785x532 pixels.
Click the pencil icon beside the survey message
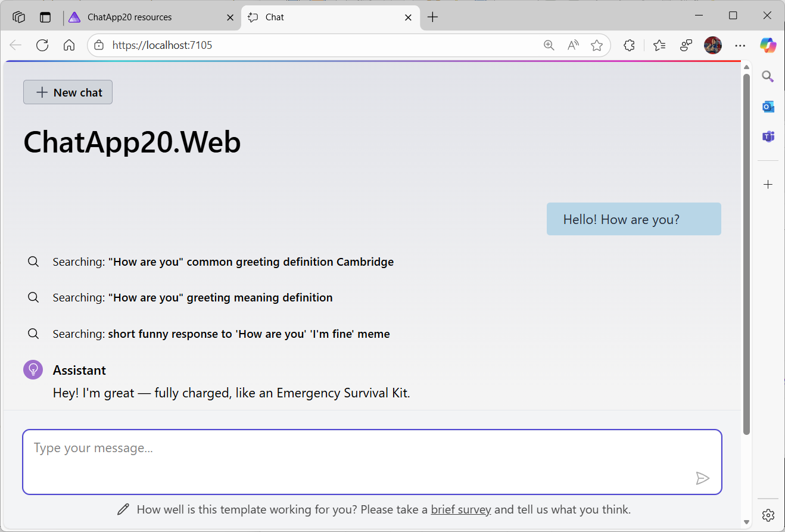click(x=123, y=509)
